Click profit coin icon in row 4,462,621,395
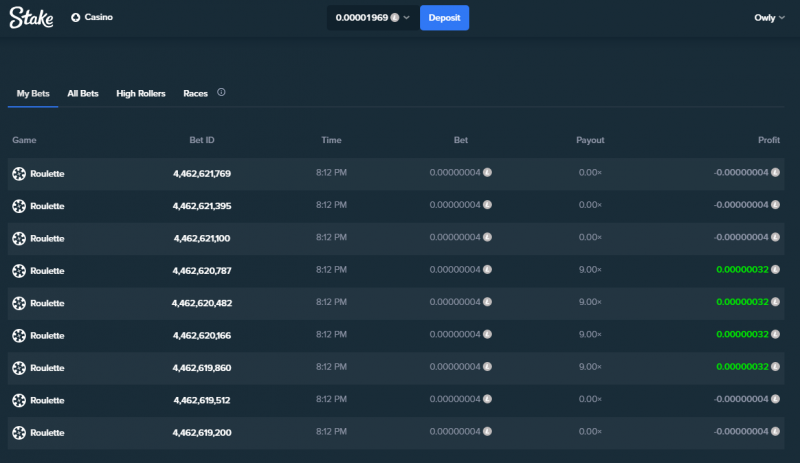800x463 pixels. coord(776,205)
